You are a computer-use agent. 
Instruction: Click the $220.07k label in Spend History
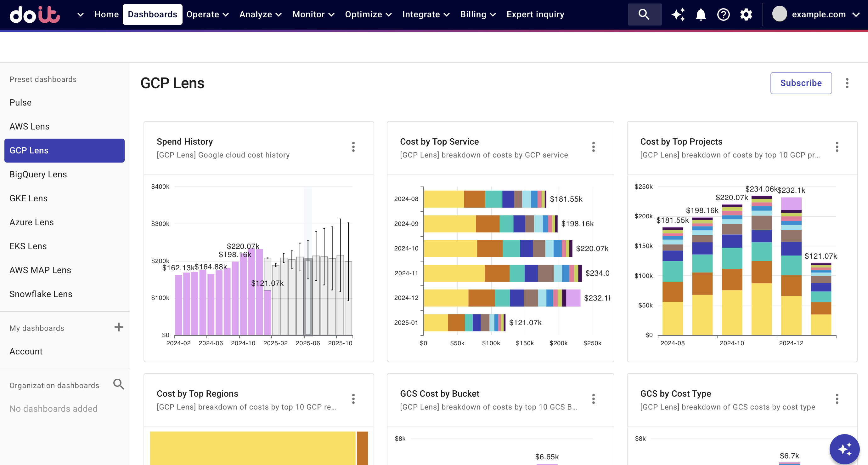(243, 246)
